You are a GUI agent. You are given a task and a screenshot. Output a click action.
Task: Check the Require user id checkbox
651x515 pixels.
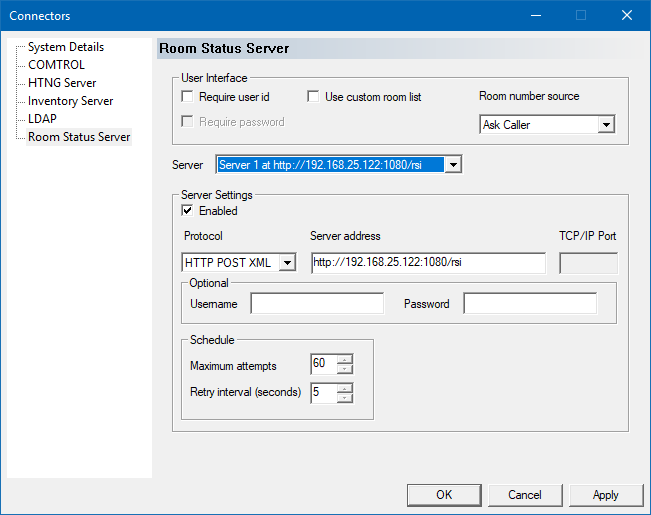coord(187,97)
